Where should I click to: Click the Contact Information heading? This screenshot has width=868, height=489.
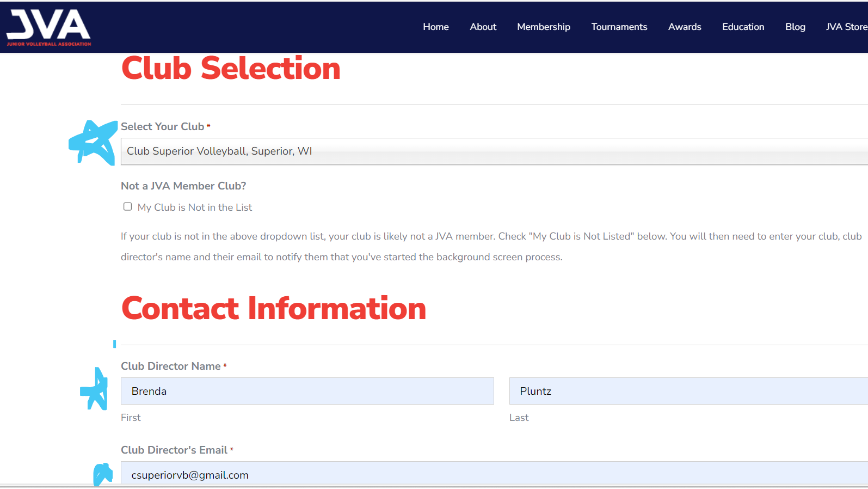point(274,308)
